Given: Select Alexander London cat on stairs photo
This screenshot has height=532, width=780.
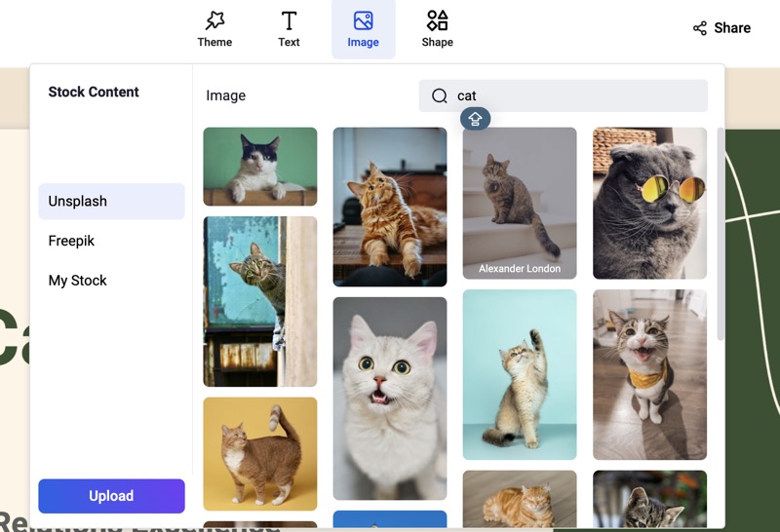Looking at the screenshot, I should [x=520, y=203].
